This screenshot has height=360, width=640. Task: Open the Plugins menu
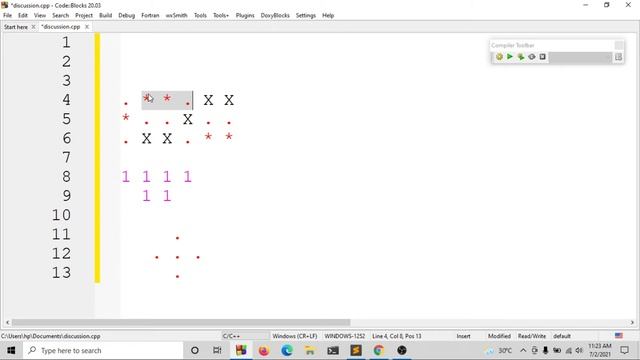tap(245, 16)
